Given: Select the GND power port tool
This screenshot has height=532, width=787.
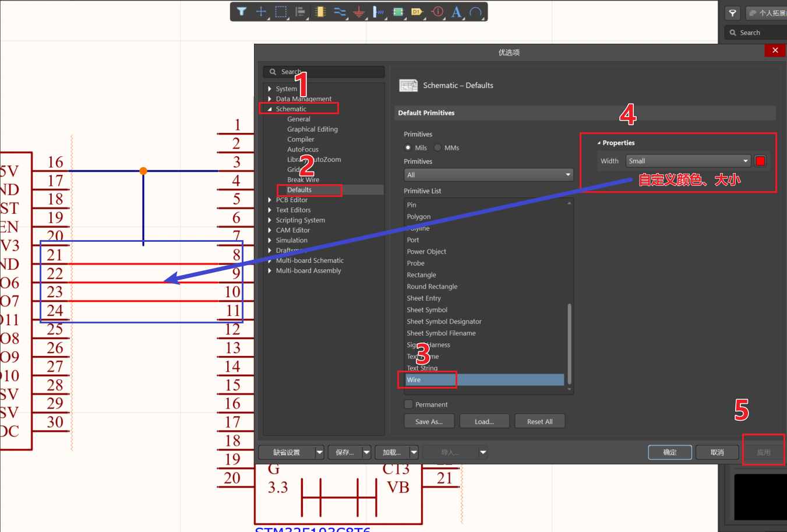Looking at the screenshot, I should [358, 12].
